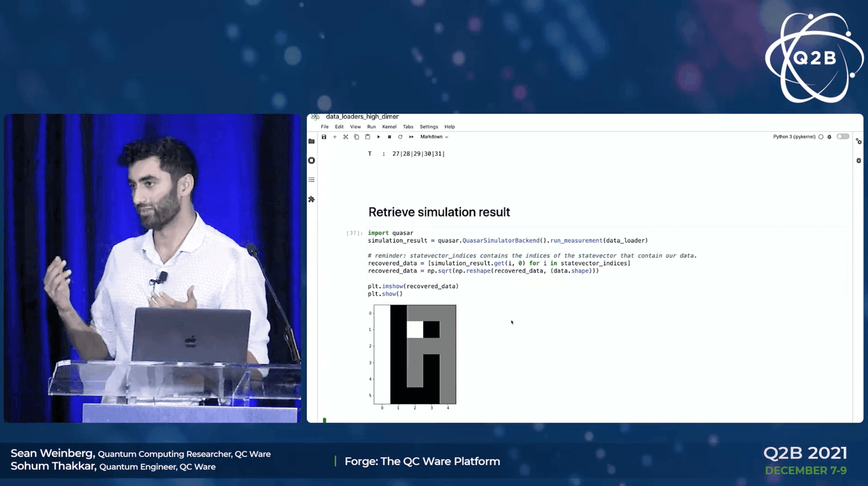
Task: Paste cell from the clipboard icon
Action: (368, 137)
